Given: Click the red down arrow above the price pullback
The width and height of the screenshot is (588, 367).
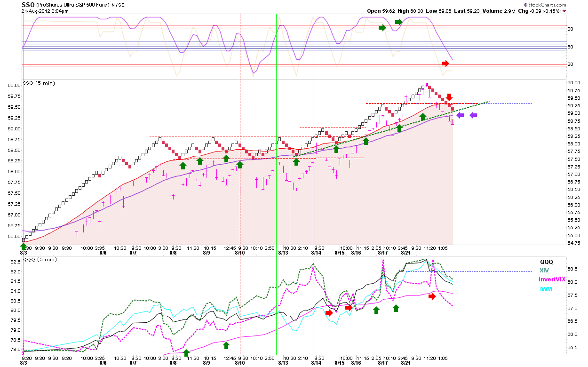Looking at the screenshot, I should point(449,96).
